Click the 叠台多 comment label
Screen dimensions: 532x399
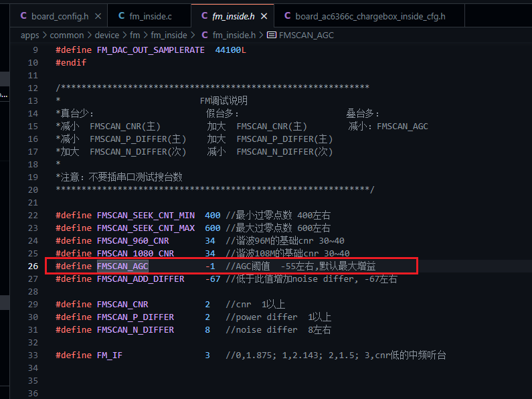pos(362,113)
